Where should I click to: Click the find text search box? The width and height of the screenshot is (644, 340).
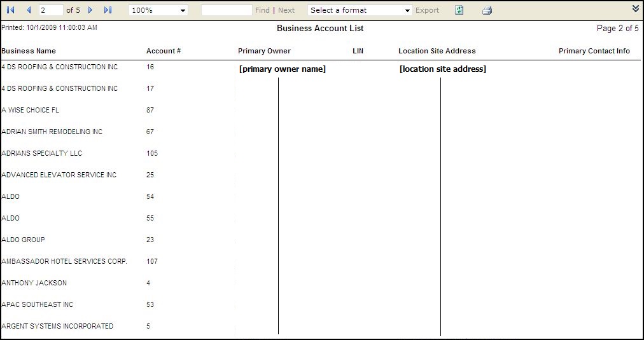pos(227,10)
